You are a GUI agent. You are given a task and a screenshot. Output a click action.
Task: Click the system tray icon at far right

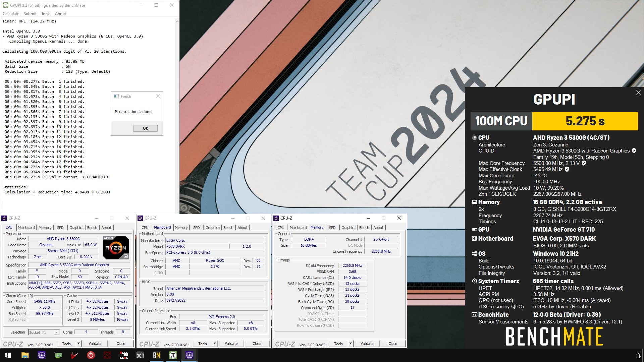pyautogui.click(x=638, y=355)
